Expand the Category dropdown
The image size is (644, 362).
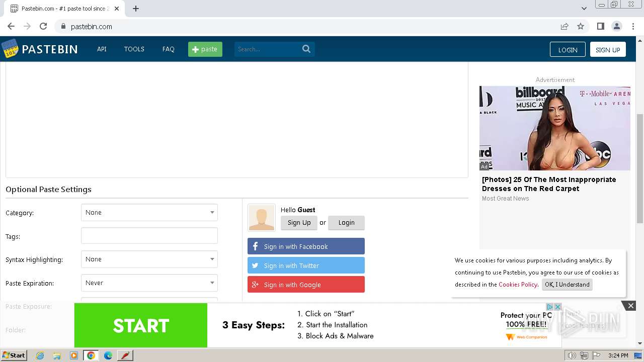pyautogui.click(x=149, y=213)
